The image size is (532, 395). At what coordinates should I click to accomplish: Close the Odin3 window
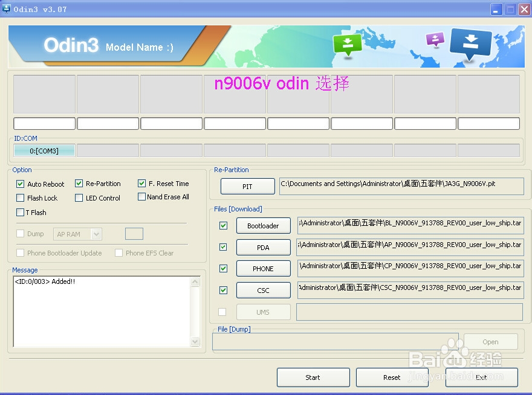pos(525,9)
